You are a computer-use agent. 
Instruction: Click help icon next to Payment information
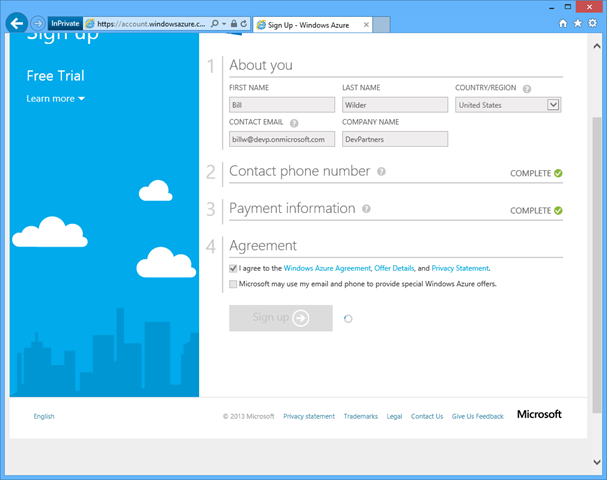(367, 209)
